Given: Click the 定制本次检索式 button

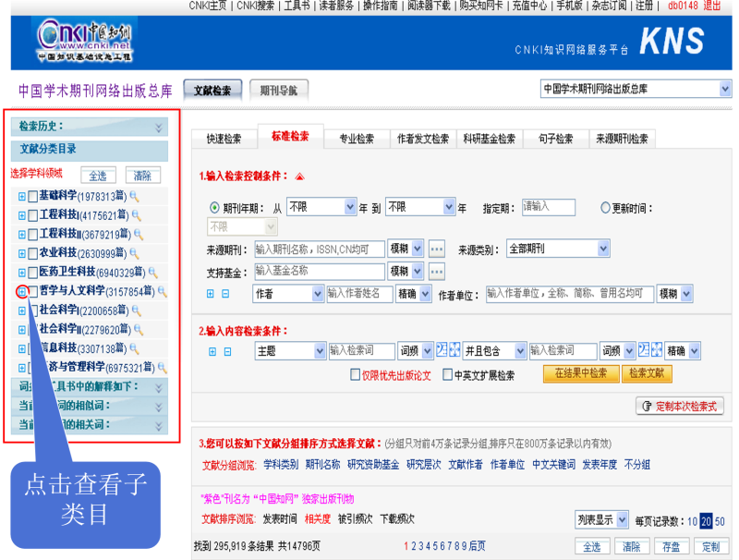Looking at the screenshot, I should point(680,407).
